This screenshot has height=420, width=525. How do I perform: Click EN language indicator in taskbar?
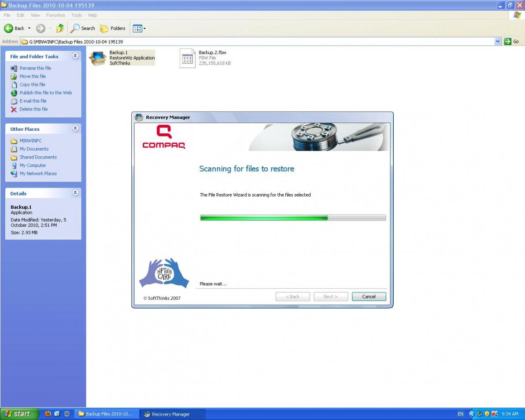(460, 414)
